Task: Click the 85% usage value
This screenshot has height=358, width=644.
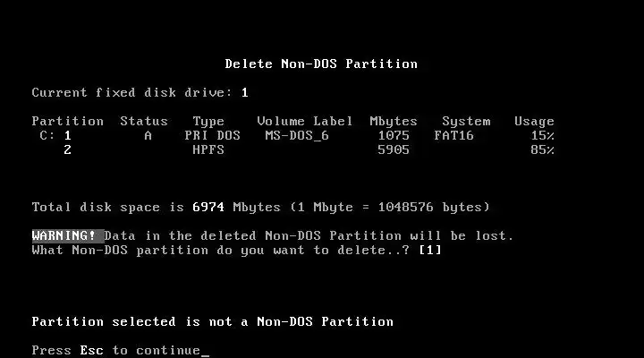Action: point(542,149)
